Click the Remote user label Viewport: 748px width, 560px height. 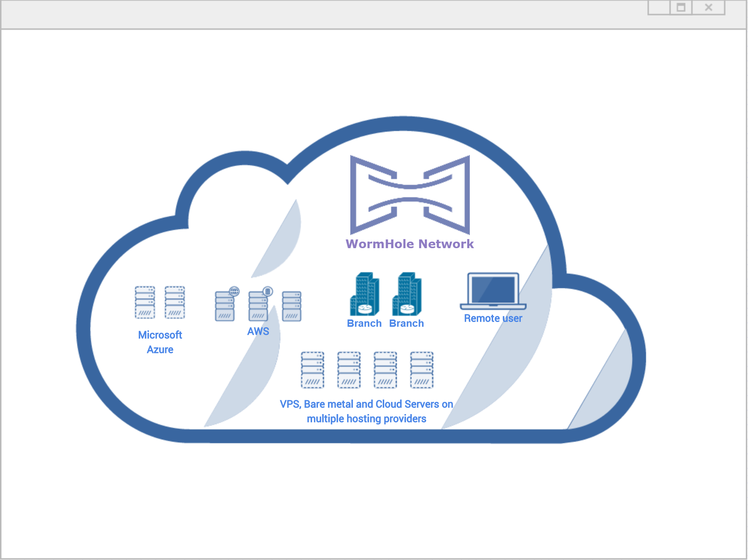[x=493, y=318]
